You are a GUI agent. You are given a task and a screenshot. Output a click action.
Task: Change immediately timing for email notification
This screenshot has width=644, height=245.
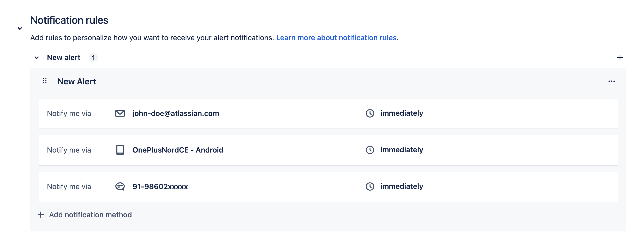(x=402, y=113)
